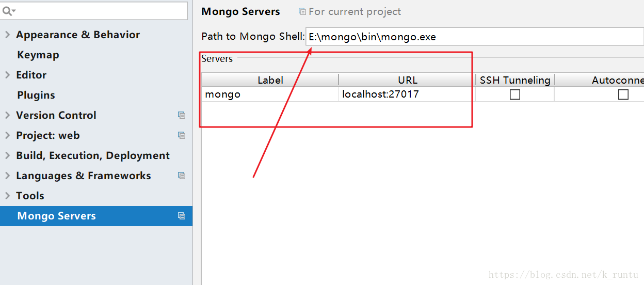644x285 pixels.
Task: Expand Languages & Frameworks section
Action: (x=7, y=176)
